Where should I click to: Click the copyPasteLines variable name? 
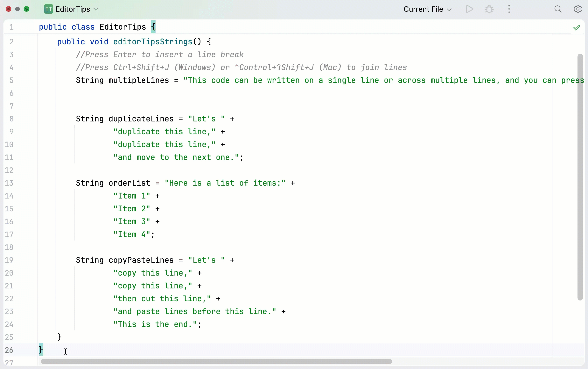(141, 260)
